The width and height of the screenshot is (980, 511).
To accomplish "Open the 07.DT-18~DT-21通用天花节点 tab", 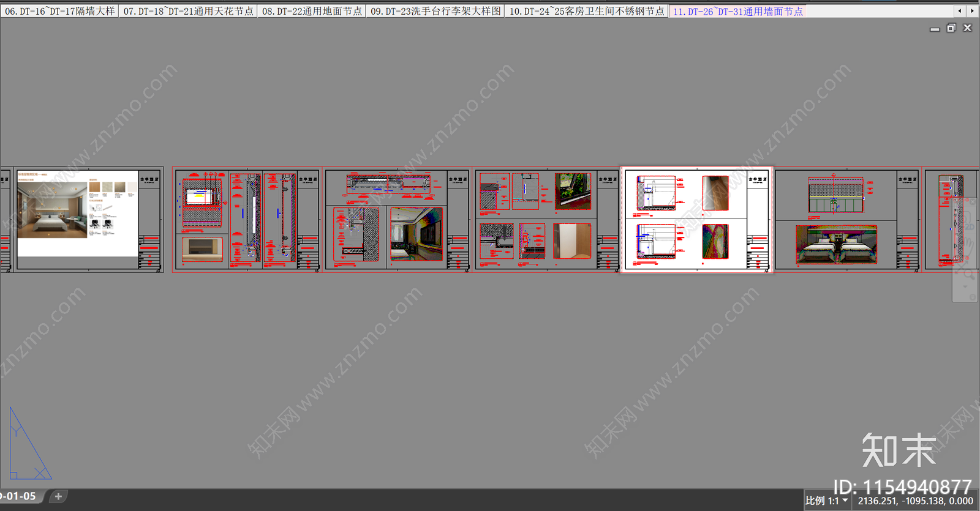I will (x=188, y=11).
